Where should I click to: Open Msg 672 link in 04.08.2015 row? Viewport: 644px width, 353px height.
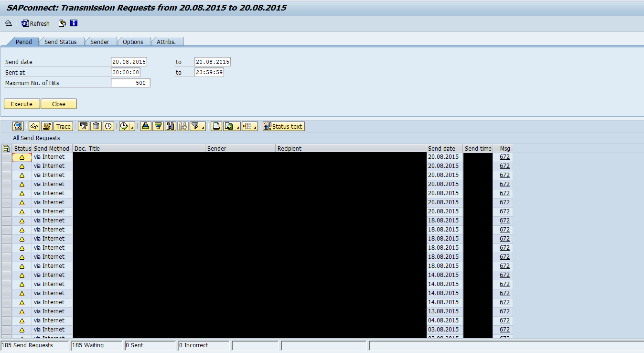coord(504,320)
